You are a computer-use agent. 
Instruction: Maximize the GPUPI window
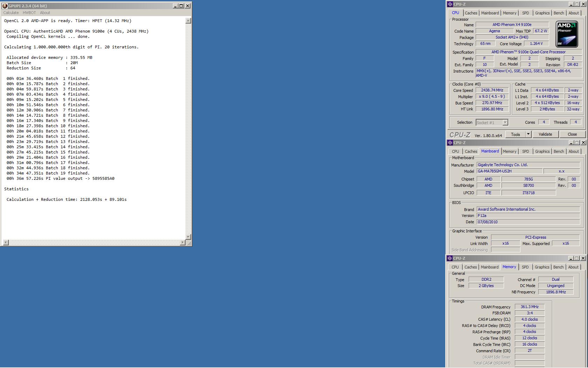point(181,6)
